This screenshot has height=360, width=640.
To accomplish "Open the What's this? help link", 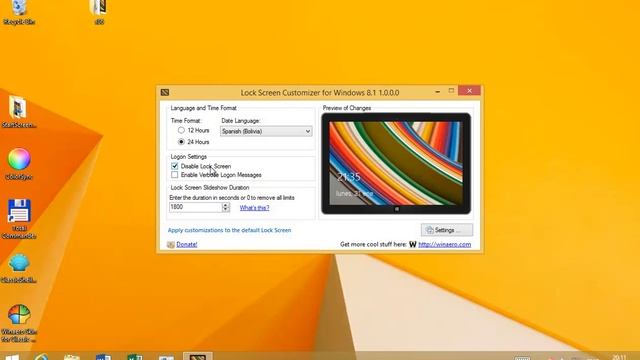I will point(254,208).
